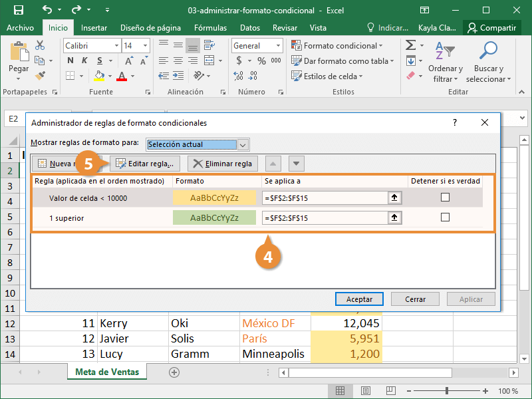Apply percent number style
Screen dimensions: 532x399
[x=261, y=61]
